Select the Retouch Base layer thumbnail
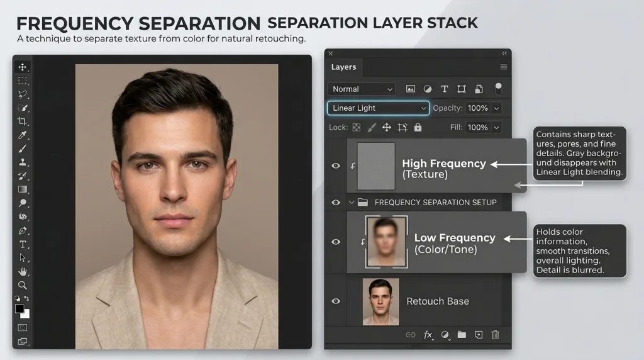 pyautogui.click(x=380, y=301)
